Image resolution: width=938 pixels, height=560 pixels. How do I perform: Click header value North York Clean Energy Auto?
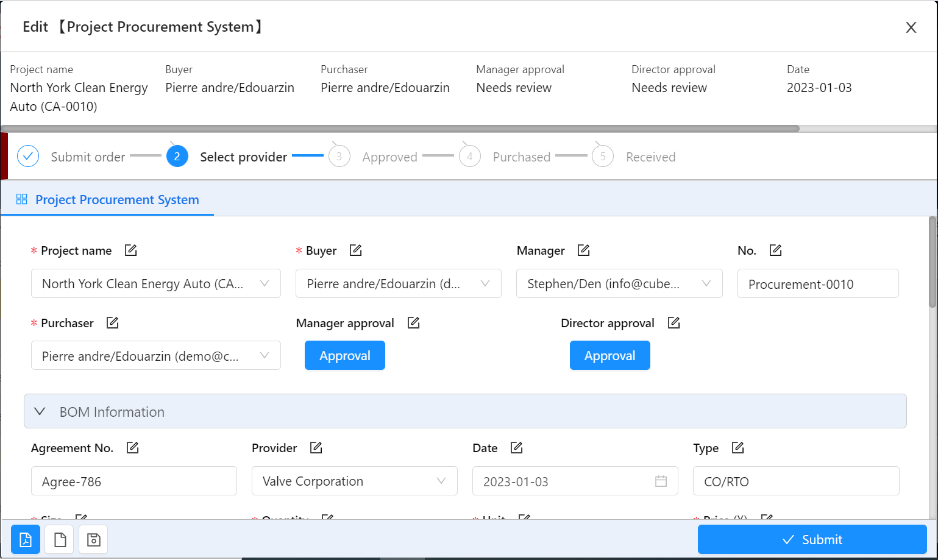click(x=79, y=97)
